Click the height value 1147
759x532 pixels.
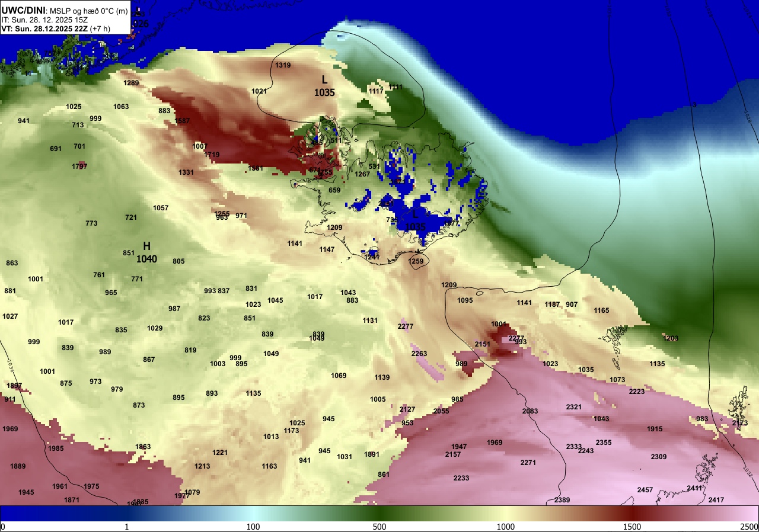(x=327, y=249)
